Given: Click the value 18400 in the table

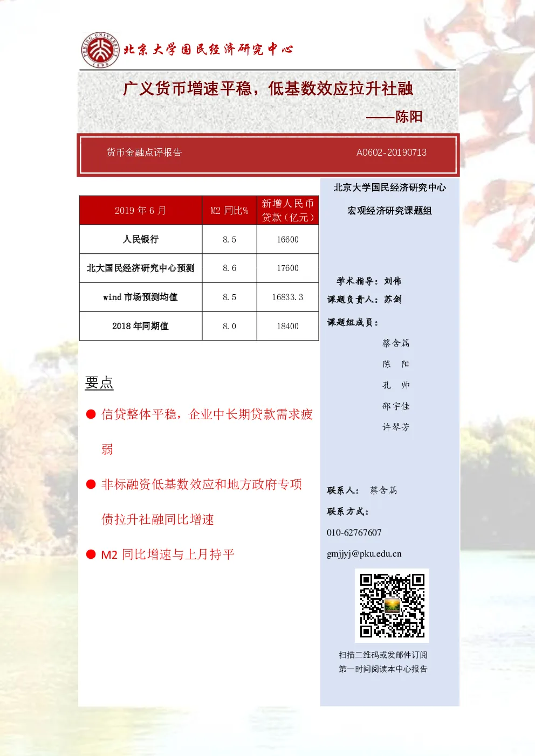Looking at the screenshot, I should click(287, 327).
